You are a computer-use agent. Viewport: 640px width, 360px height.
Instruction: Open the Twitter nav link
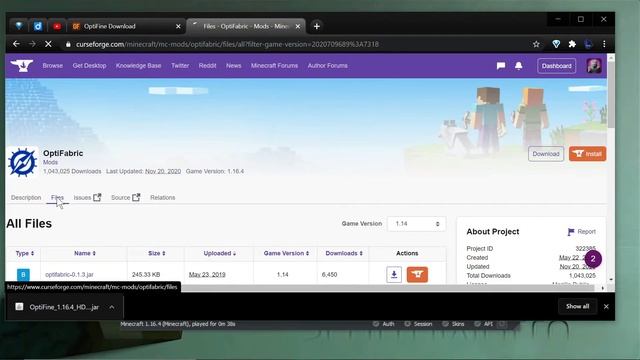tap(180, 66)
